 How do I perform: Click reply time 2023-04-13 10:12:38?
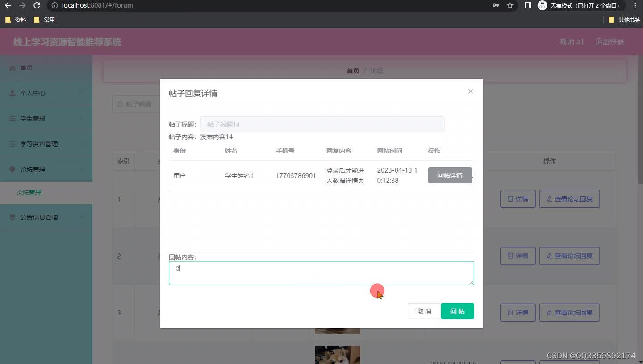(397, 175)
